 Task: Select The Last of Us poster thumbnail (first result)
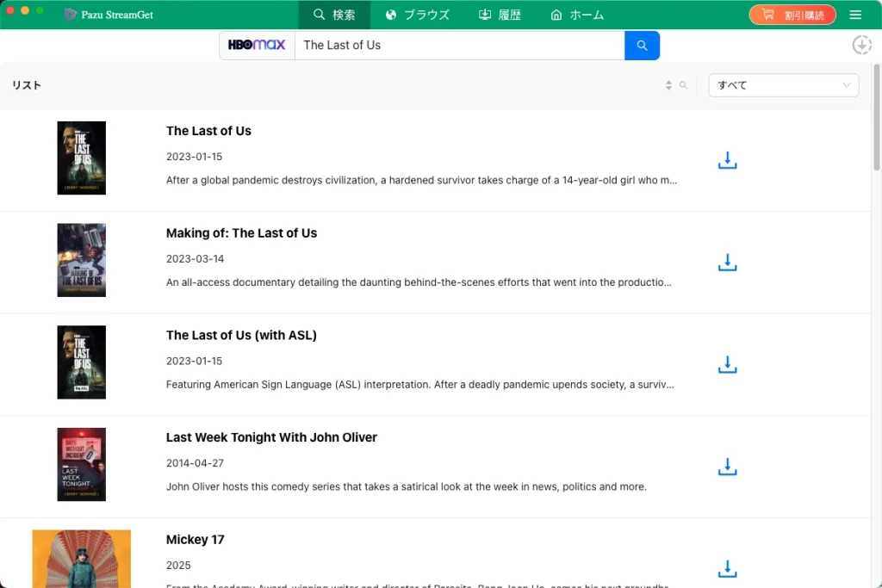pos(82,158)
